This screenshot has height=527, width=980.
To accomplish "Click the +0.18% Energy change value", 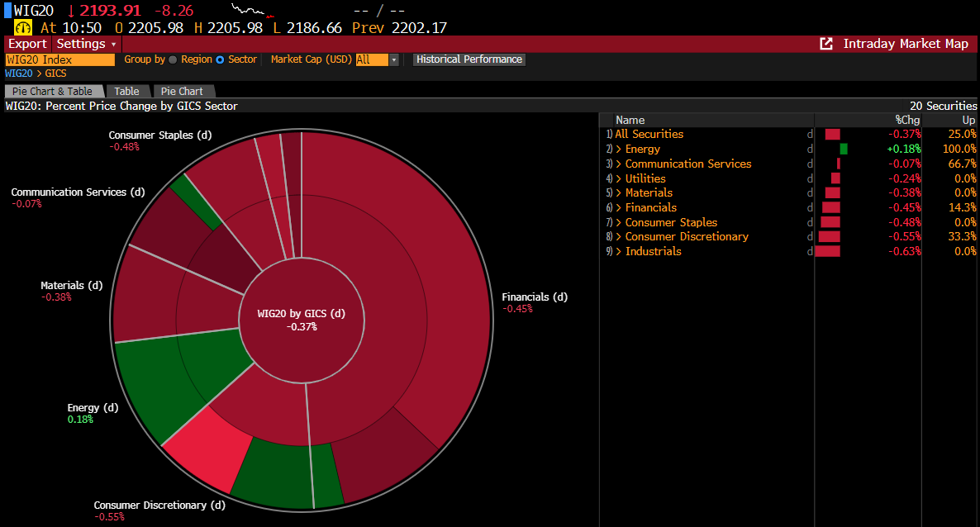I will (x=904, y=149).
